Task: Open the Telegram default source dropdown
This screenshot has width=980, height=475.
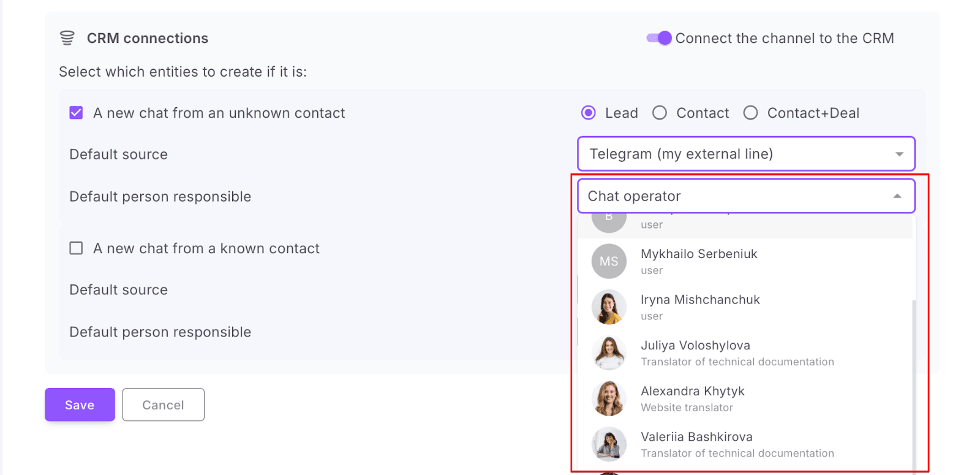Action: point(745,154)
